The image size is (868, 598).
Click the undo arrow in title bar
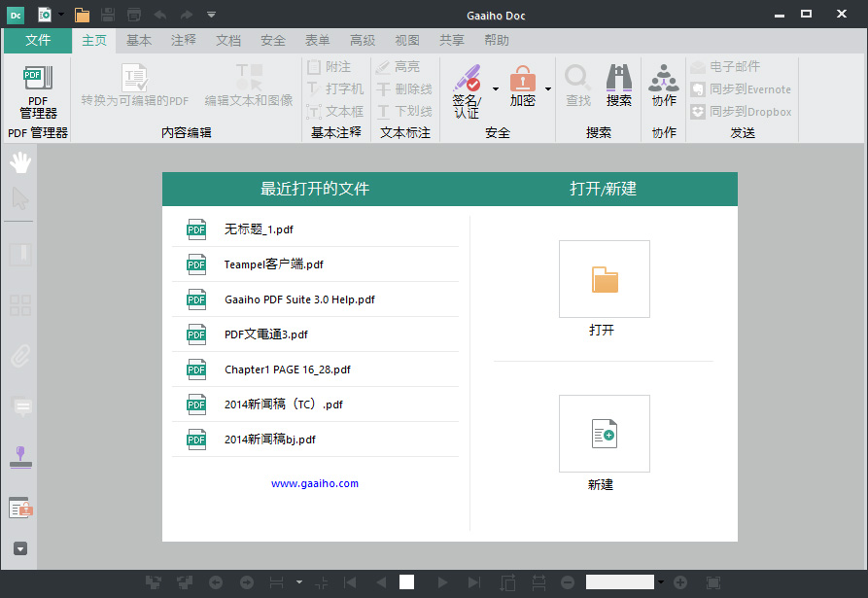pyautogui.click(x=160, y=15)
